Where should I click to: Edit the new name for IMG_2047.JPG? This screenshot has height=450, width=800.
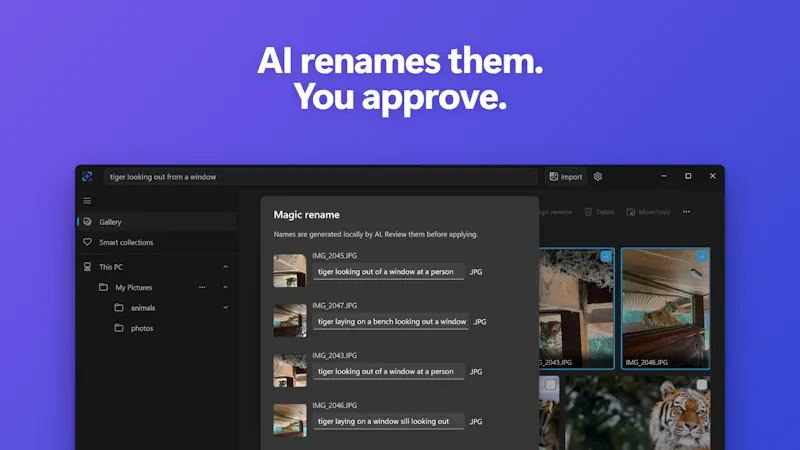391,321
